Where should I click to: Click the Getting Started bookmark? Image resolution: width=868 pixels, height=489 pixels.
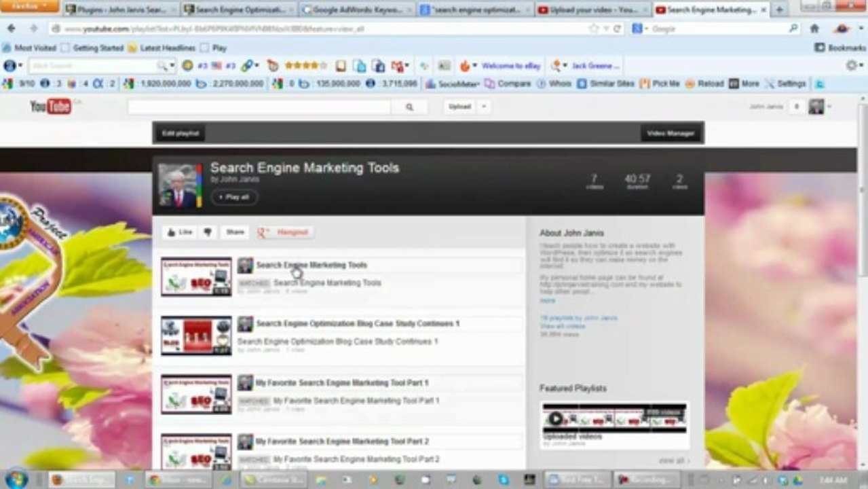92,48
